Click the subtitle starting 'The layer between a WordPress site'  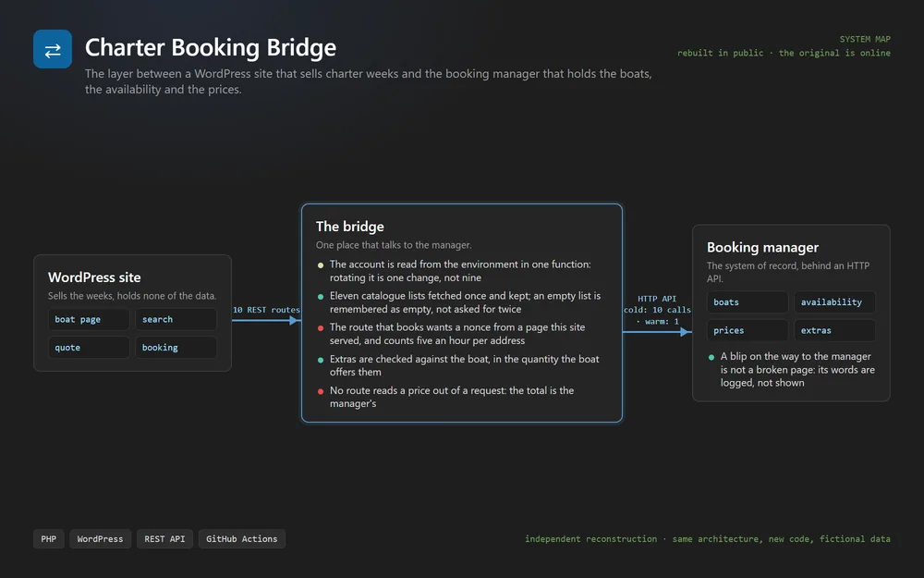369,81
